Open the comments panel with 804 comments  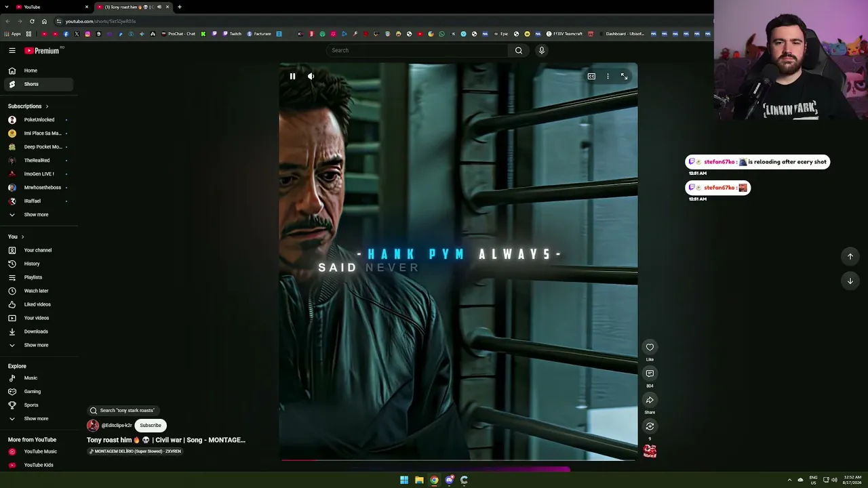650,373
